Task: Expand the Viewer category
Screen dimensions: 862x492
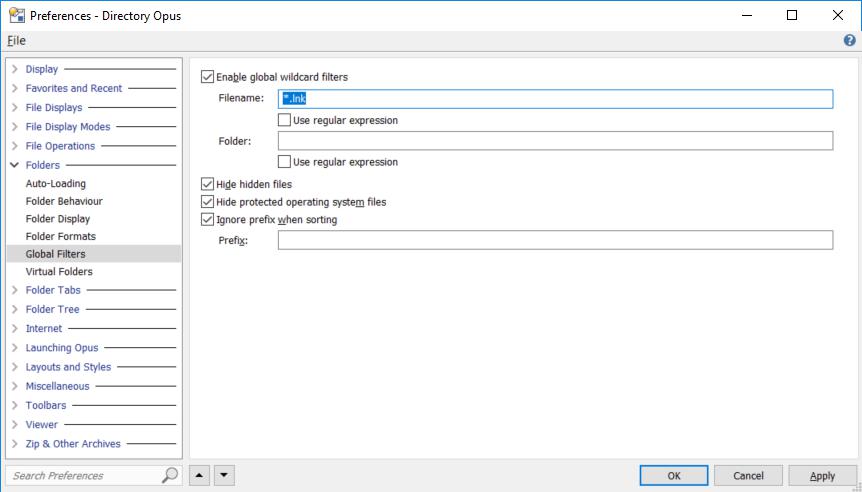Action: [x=15, y=425]
